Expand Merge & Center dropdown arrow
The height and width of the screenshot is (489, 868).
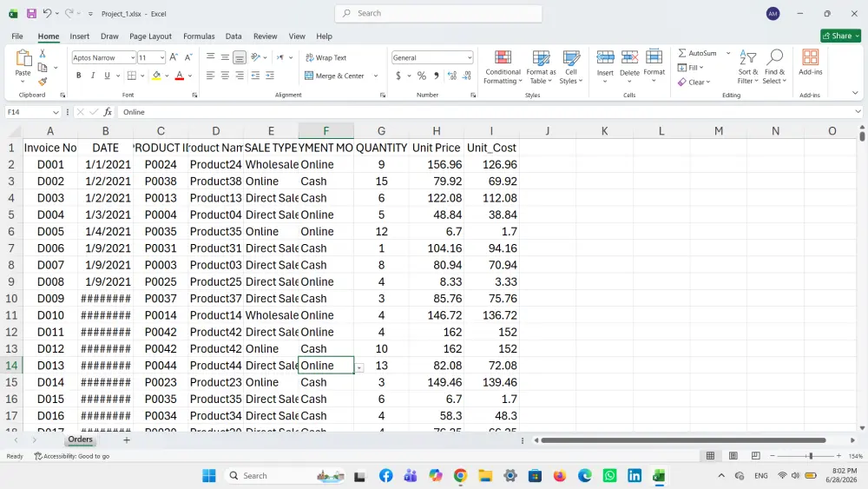tap(376, 76)
